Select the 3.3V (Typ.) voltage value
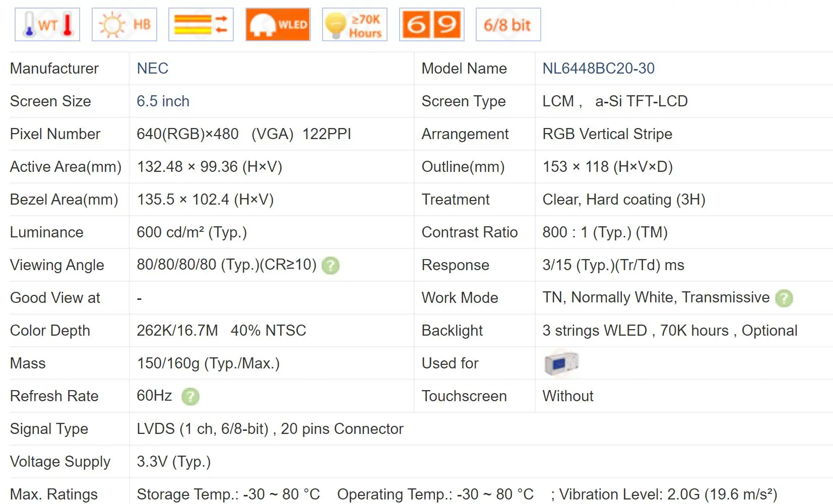This screenshot has height=504, width=833. [x=174, y=462]
